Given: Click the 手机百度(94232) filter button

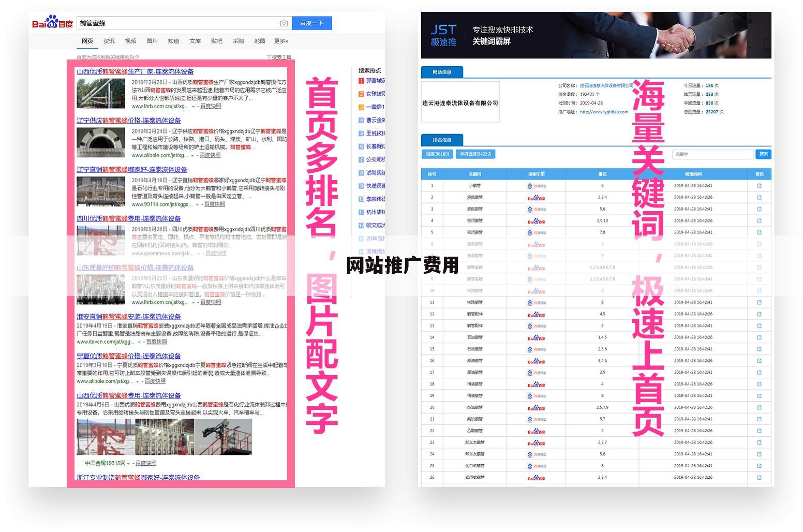Looking at the screenshot, I should coord(475,154).
